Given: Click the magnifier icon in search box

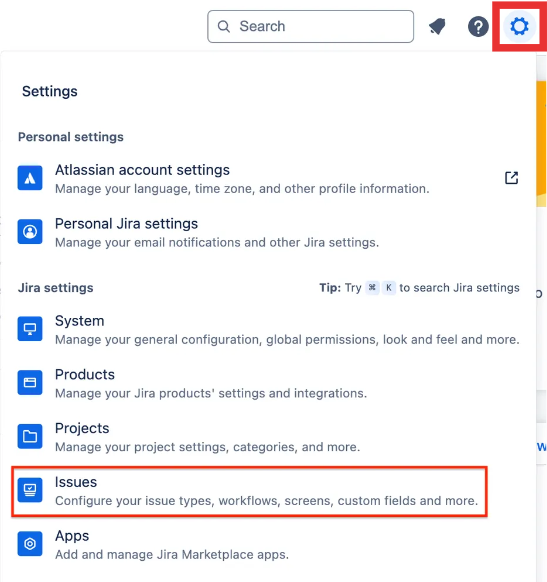Looking at the screenshot, I should [223, 27].
